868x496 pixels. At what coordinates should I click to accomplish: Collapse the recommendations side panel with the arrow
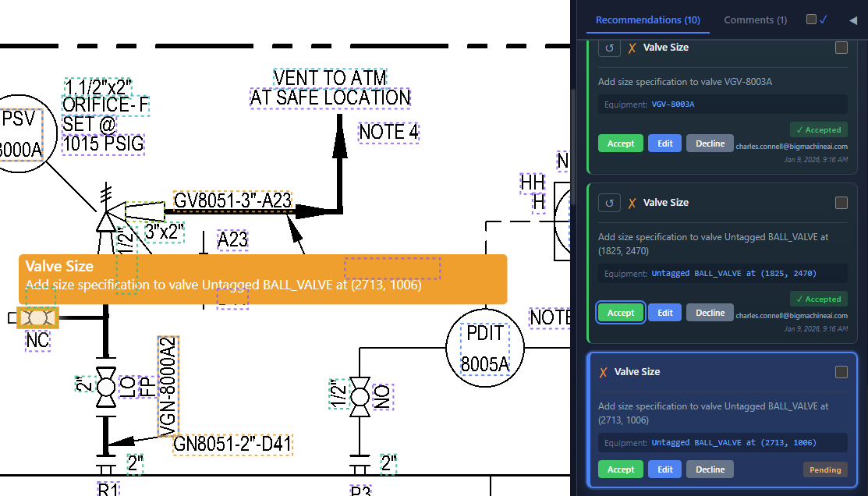[852, 20]
